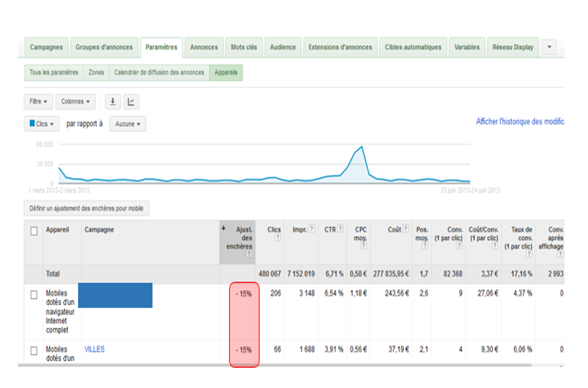
Task: Open the Cibles automatiques tab
Action: tap(413, 47)
